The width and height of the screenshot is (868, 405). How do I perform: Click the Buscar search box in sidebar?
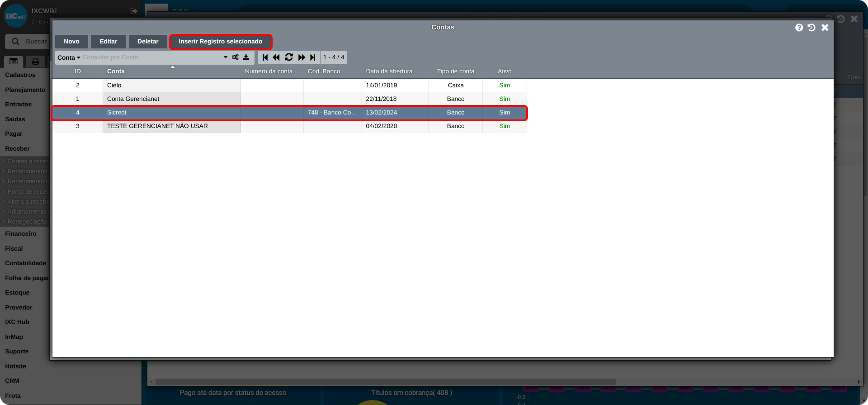[27, 41]
